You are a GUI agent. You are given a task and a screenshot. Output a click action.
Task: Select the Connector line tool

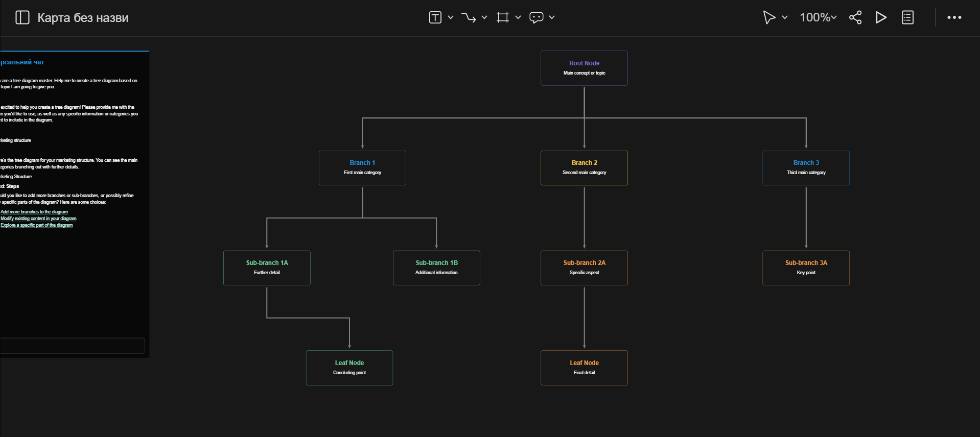click(468, 17)
